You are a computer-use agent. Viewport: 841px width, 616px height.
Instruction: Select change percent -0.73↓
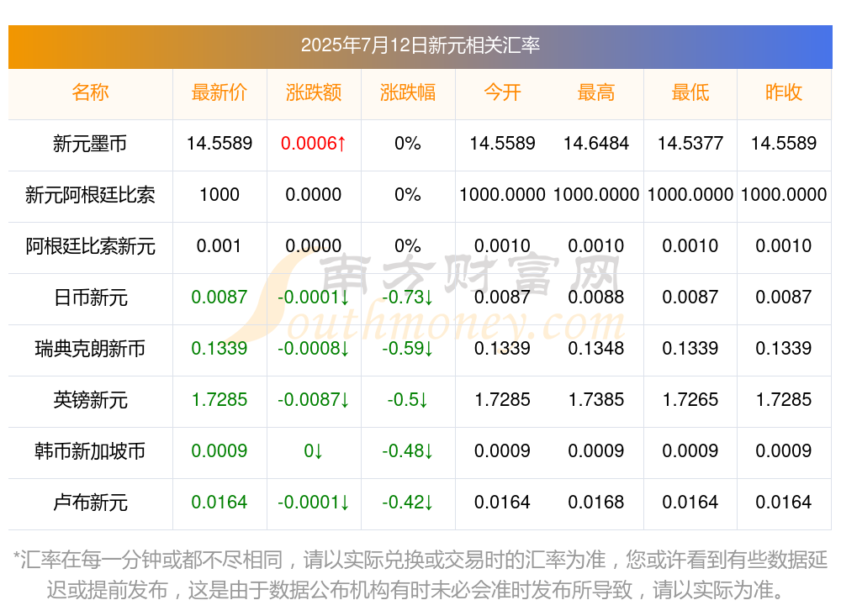(408, 297)
